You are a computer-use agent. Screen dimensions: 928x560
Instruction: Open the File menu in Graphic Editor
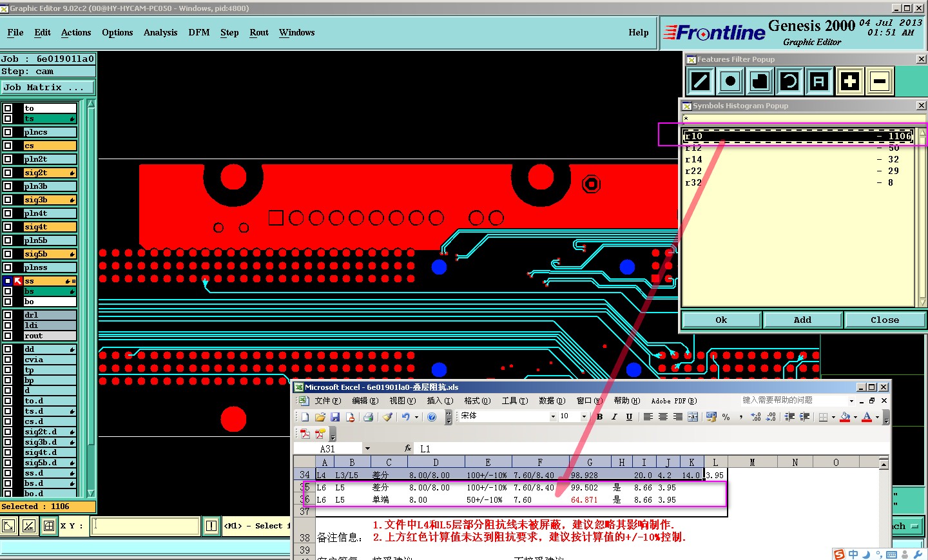15,32
